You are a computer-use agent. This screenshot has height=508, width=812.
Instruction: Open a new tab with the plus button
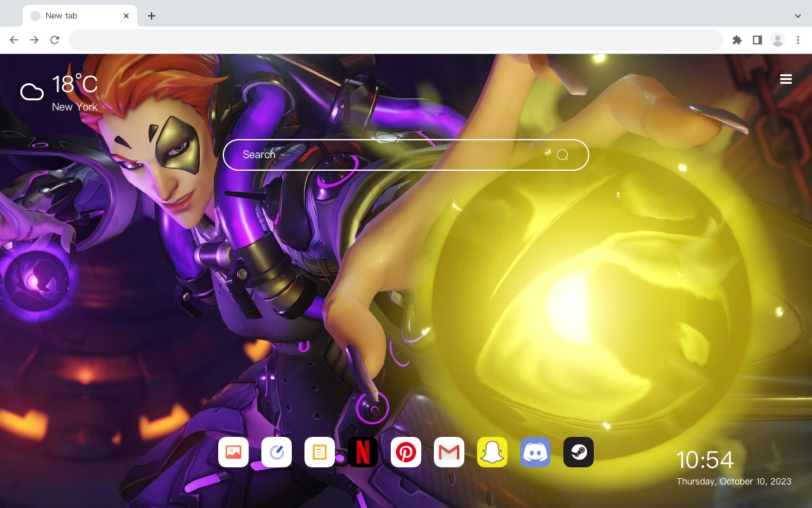click(151, 16)
